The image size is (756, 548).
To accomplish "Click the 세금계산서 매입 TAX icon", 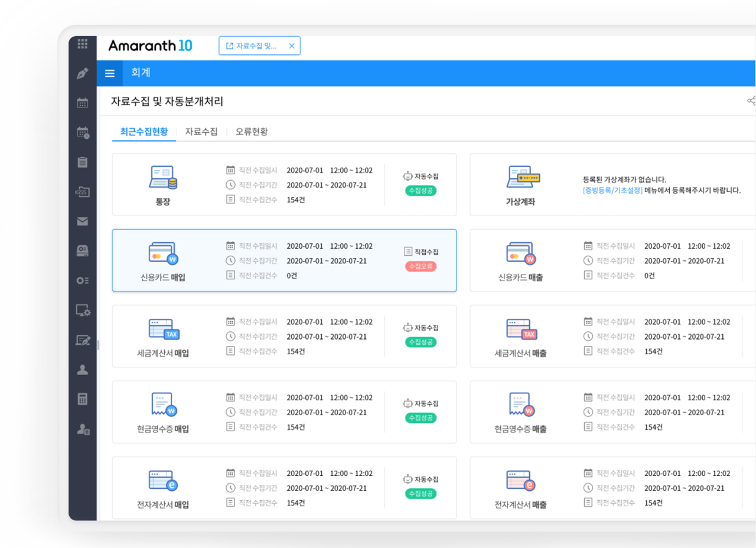I will pos(163,329).
